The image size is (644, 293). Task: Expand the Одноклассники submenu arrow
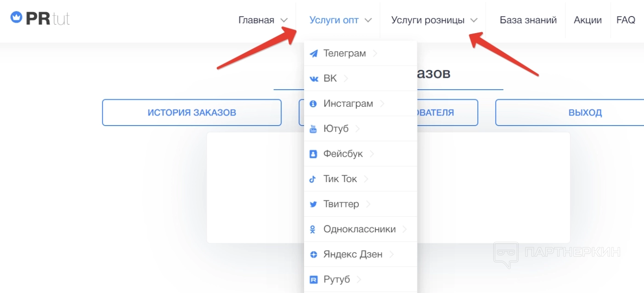click(x=404, y=229)
